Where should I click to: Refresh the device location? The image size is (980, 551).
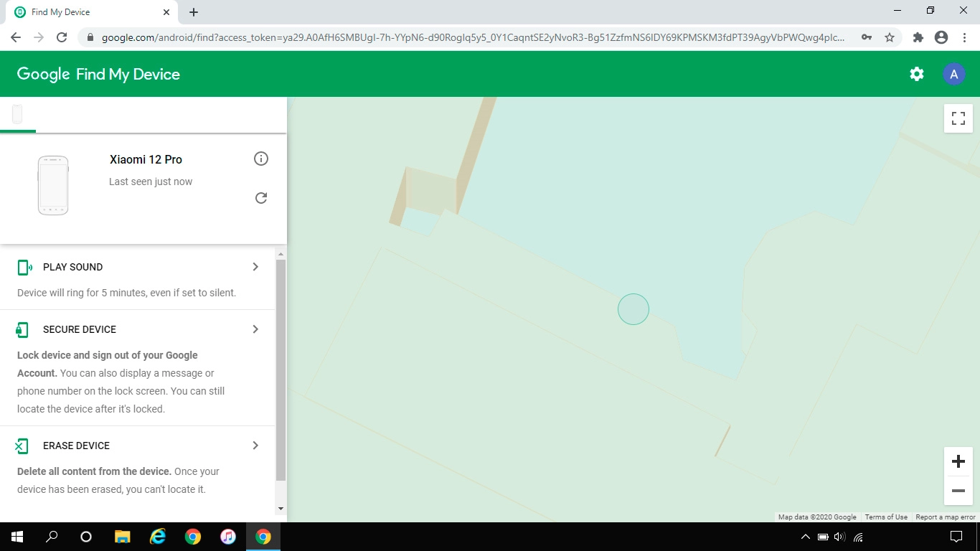261,198
